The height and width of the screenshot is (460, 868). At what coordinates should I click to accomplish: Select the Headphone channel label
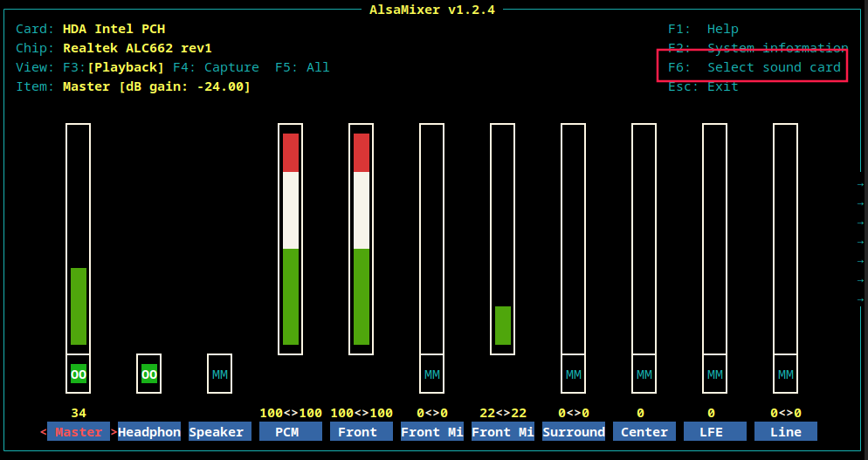149,432
